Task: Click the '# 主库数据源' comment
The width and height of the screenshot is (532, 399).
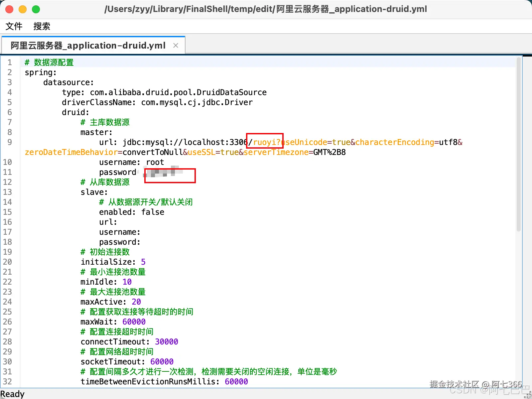Action: (x=105, y=122)
